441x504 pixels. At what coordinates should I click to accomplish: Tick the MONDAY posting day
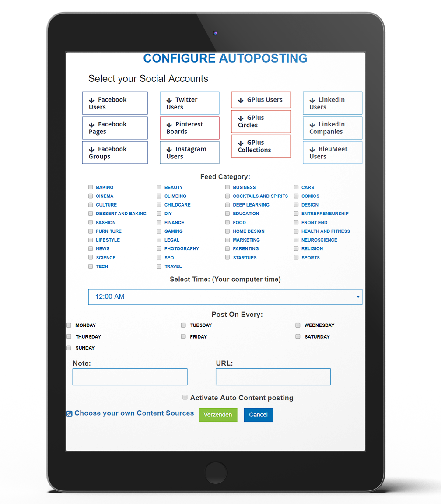[69, 325]
